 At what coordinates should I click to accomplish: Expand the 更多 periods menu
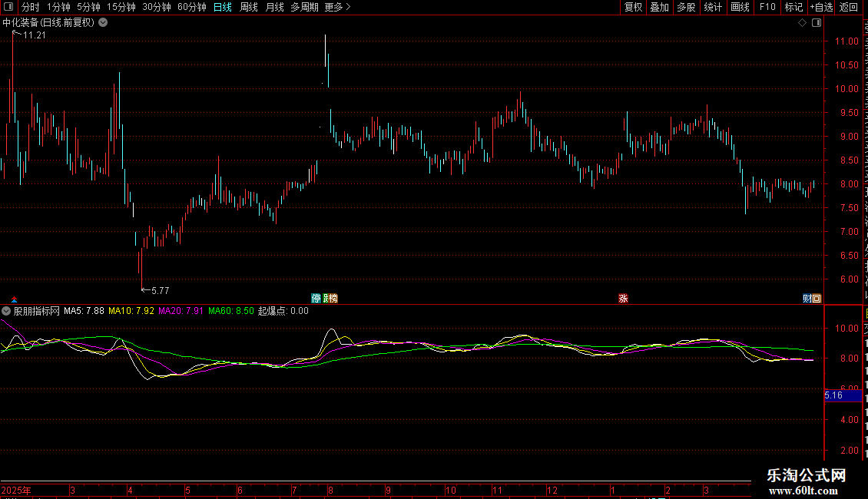point(337,7)
